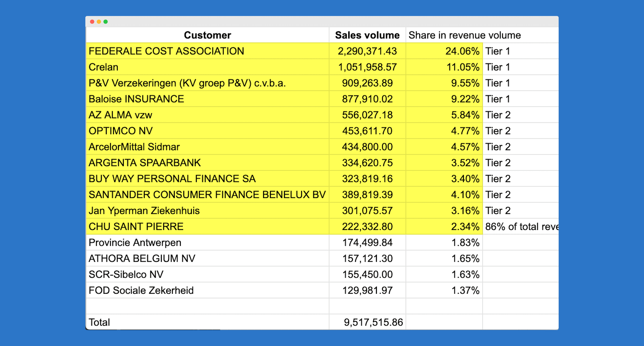This screenshot has width=644, height=346.
Task: Click the SANTANDER CONSUMER FINANCE BENELUX cell
Action: click(x=207, y=195)
